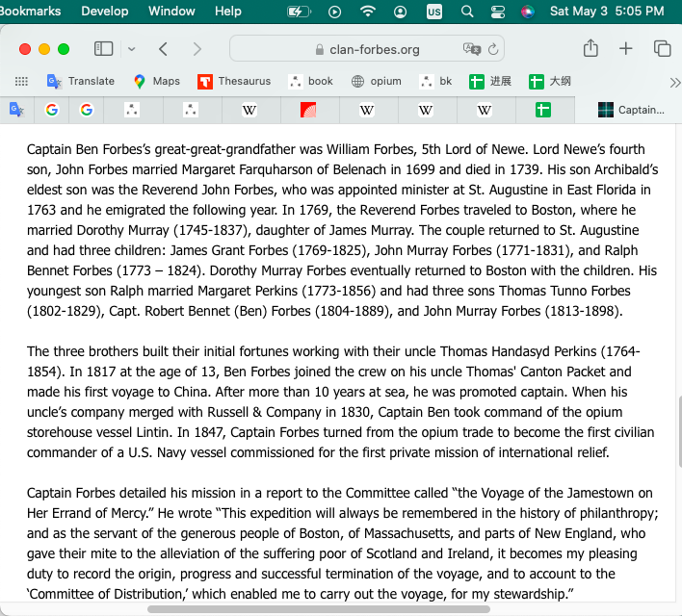Click the Thesaurus bookmark
Image resolution: width=682 pixels, height=616 pixels.
(234, 81)
